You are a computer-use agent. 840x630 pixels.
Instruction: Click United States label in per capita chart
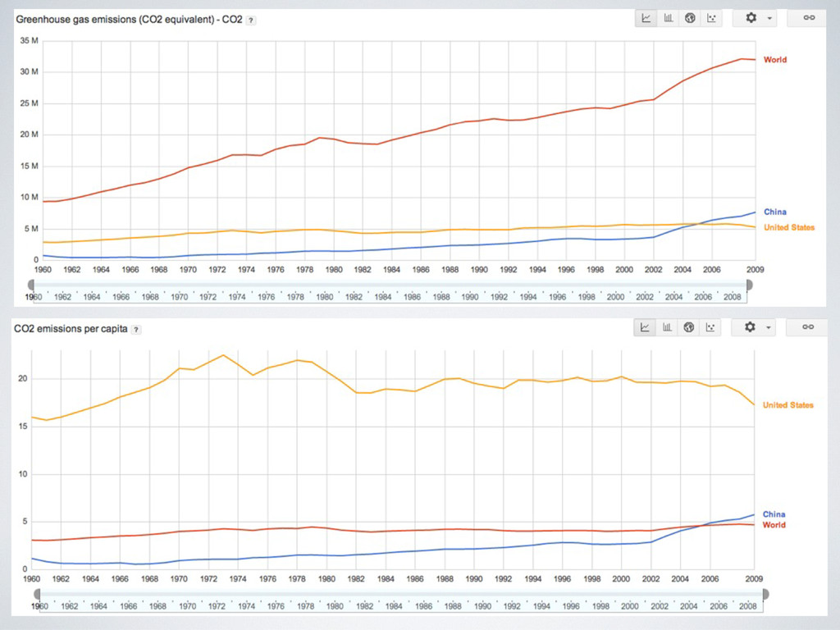788,405
